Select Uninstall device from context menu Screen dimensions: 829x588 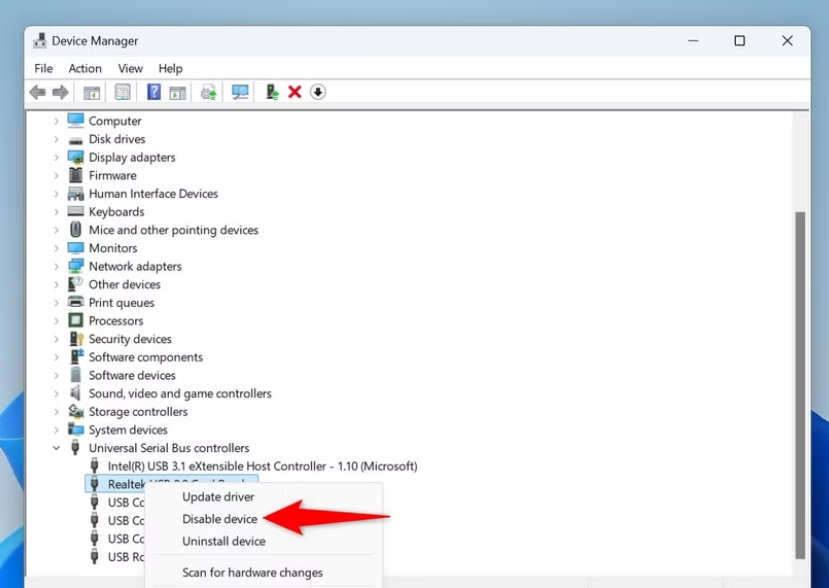(x=224, y=541)
